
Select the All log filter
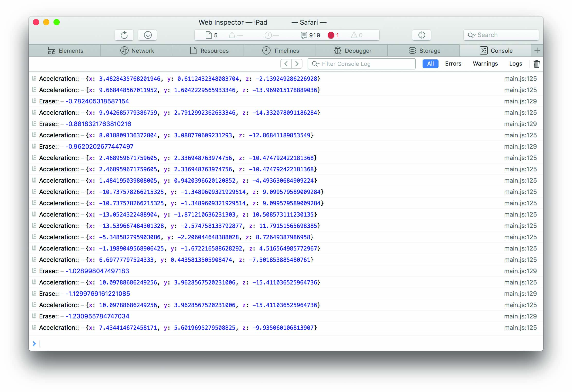430,64
